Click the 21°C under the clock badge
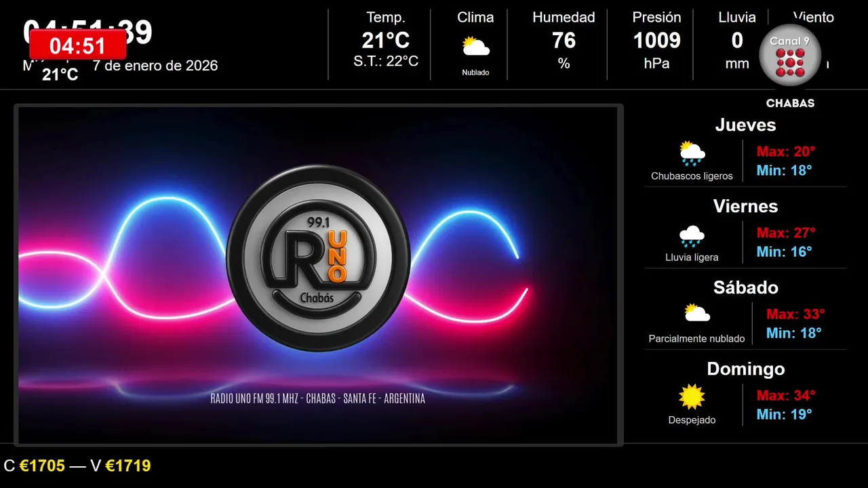 point(60,75)
